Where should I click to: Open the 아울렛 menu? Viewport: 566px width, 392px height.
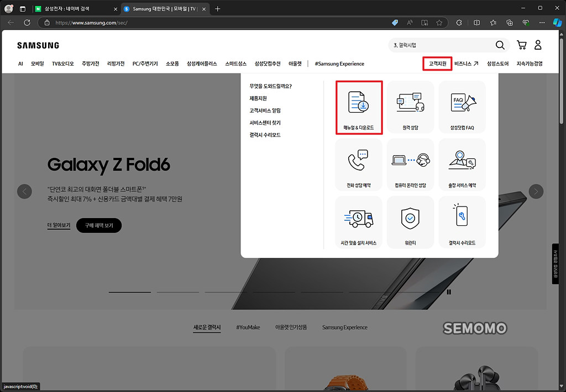pos(295,63)
